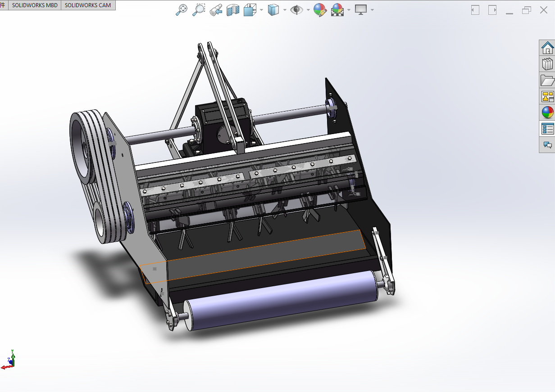Viewport: 555px width, 392px height.
Task: Open the File Explorer folder tab
Action: [x=547, y=80]
